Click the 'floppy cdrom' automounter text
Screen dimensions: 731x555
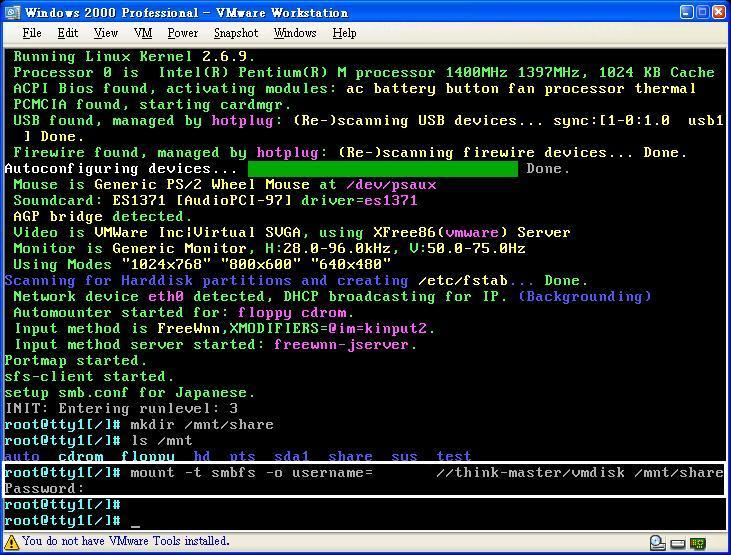click(x=292, y=312)
